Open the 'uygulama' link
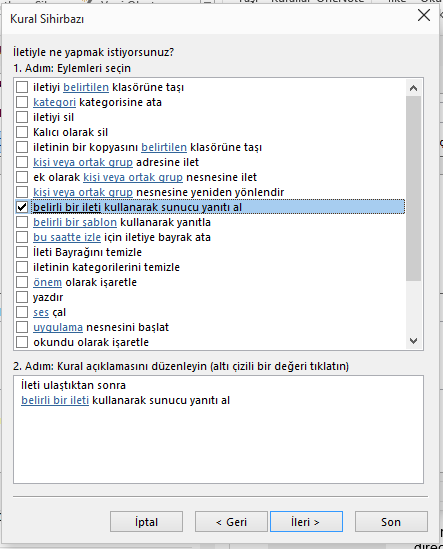 pyautogui.click(x=58, y=327)
